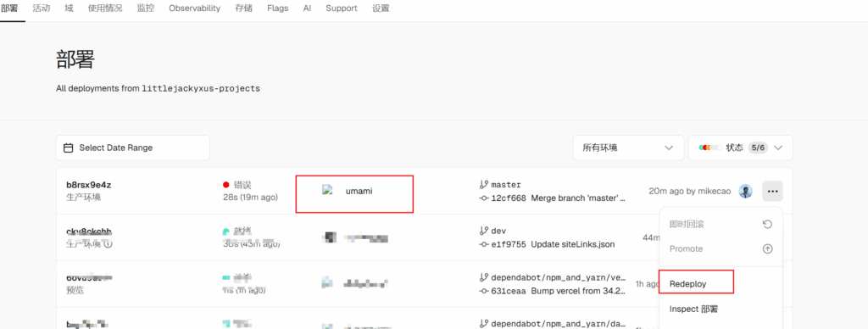Open the dev branch link

498,231
